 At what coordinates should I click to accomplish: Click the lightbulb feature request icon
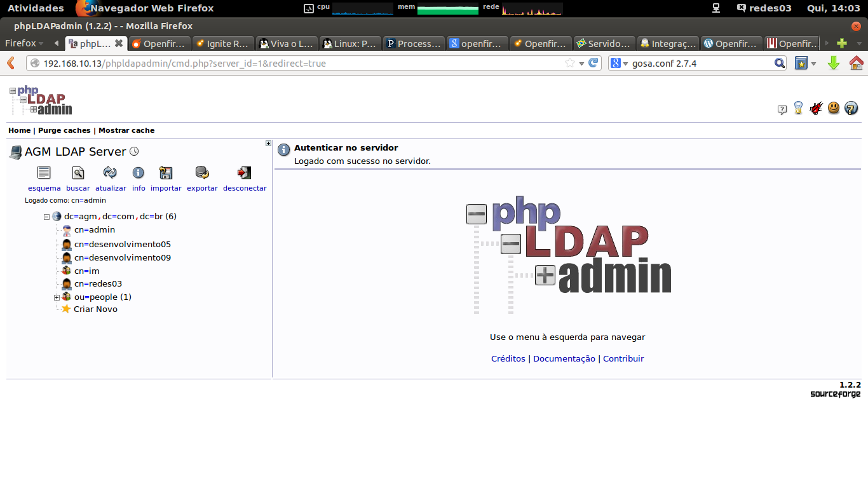[799, 108]
